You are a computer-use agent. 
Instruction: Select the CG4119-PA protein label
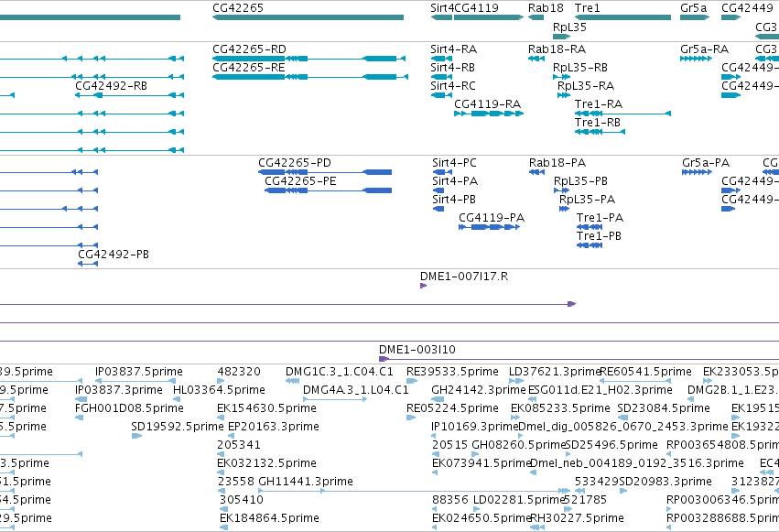[x=492, y=218]
